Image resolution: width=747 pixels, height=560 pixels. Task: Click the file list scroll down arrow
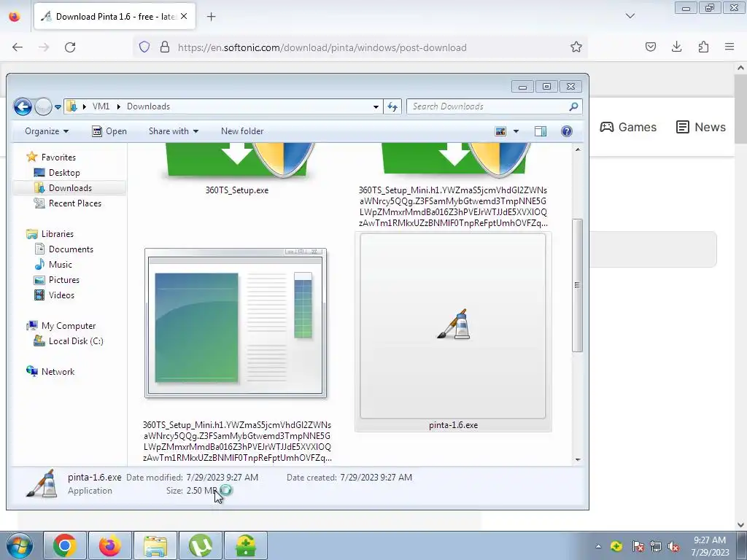pyautogui.click(x=578, y=459)
